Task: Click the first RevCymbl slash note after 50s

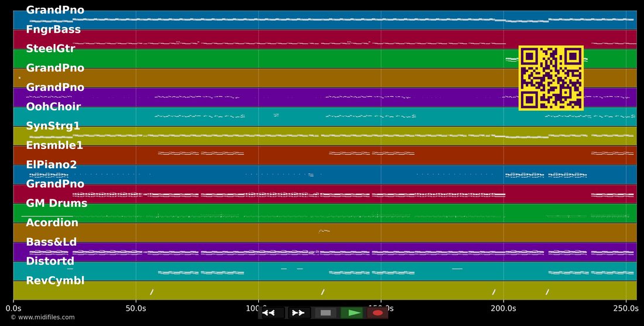Action: 152,292
